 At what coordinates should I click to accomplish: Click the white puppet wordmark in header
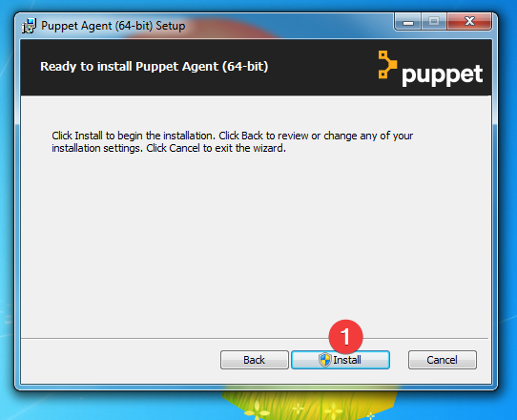[x=443, y=75]
